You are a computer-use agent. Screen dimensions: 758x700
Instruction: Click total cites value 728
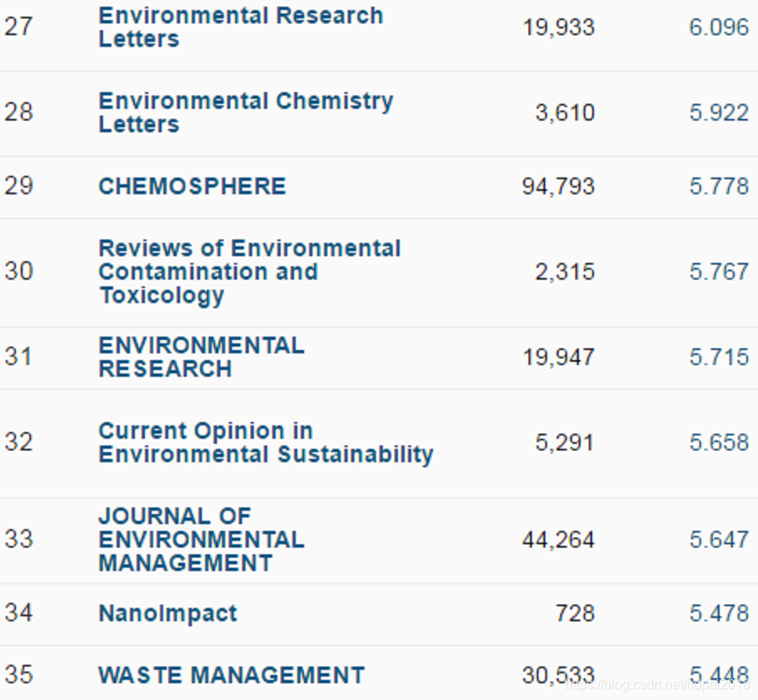(x=575, y=614)
